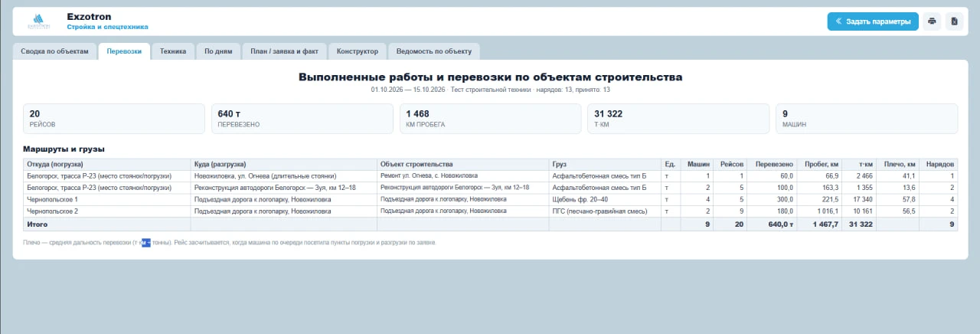This screenshot has width=980, height=334.
Task: Click the 17 340 т·км value
Action: [x=860, y=199]
